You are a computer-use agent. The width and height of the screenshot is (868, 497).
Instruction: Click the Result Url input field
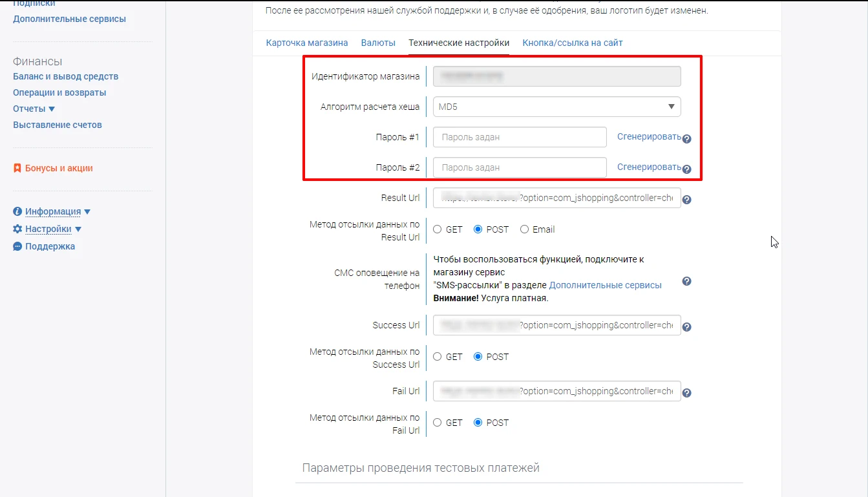[556, 198]
